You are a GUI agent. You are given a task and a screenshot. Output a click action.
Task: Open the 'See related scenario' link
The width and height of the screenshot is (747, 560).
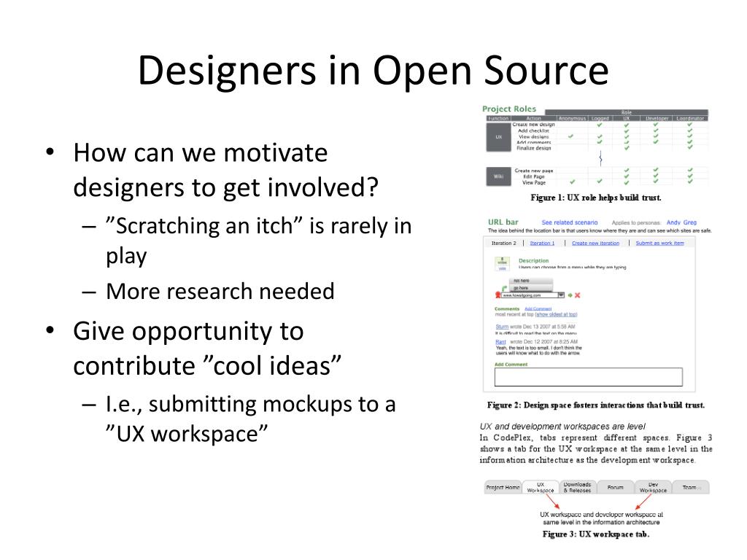[570, 222]
